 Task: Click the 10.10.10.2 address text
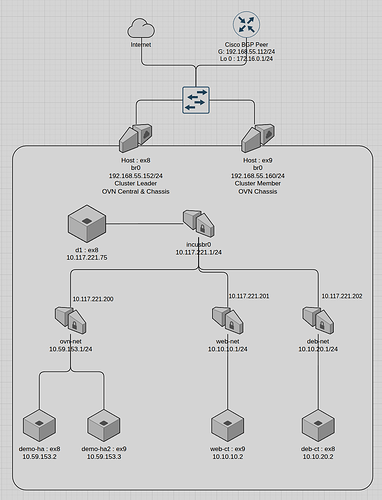click(x=228, y=457)
